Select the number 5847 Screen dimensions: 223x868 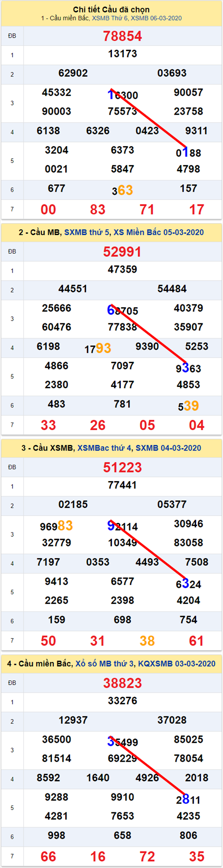(123, 169)
